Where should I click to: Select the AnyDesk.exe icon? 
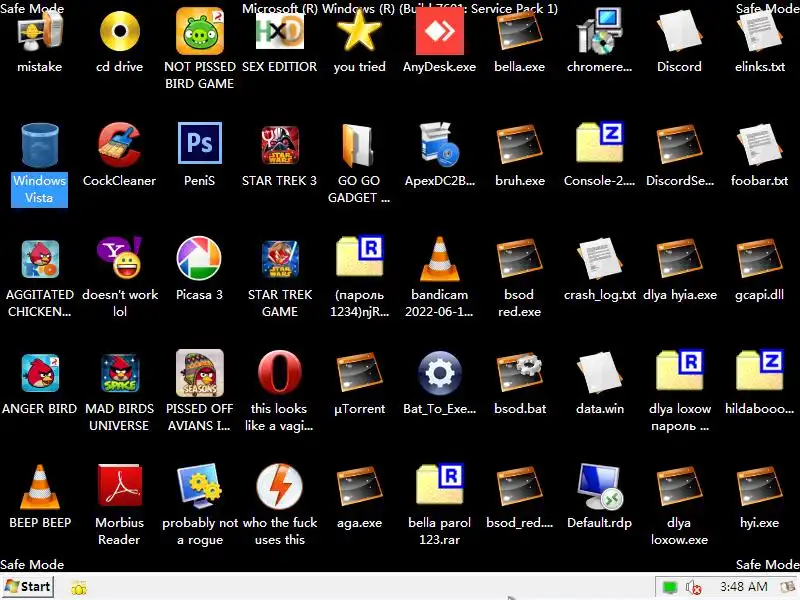point(439,32)
